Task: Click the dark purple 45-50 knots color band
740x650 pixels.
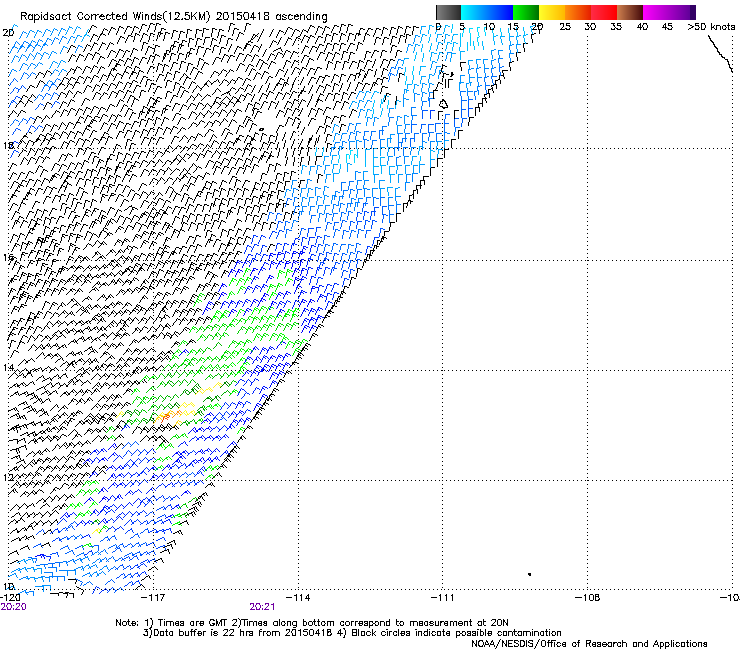Action: pos(682,12)
